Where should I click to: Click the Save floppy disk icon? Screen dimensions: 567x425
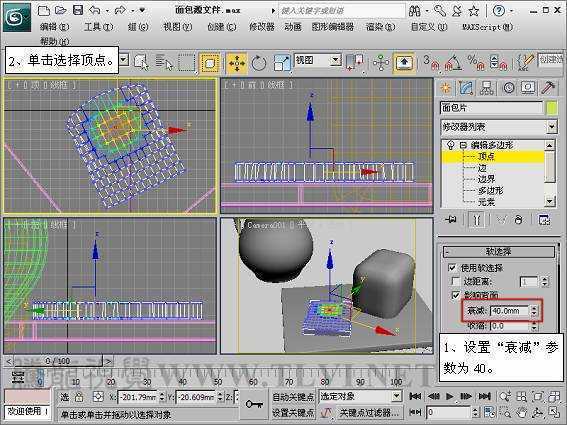78,10
